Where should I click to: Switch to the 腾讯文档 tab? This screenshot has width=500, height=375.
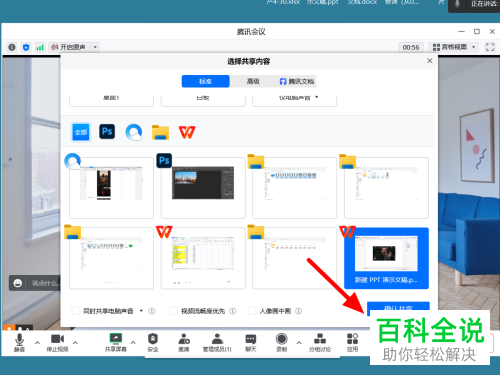pos(297,81)
